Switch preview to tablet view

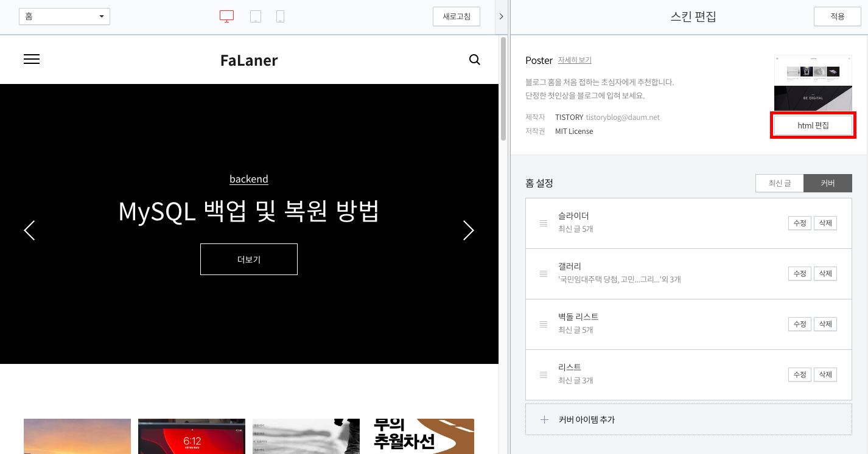point(256,16)
